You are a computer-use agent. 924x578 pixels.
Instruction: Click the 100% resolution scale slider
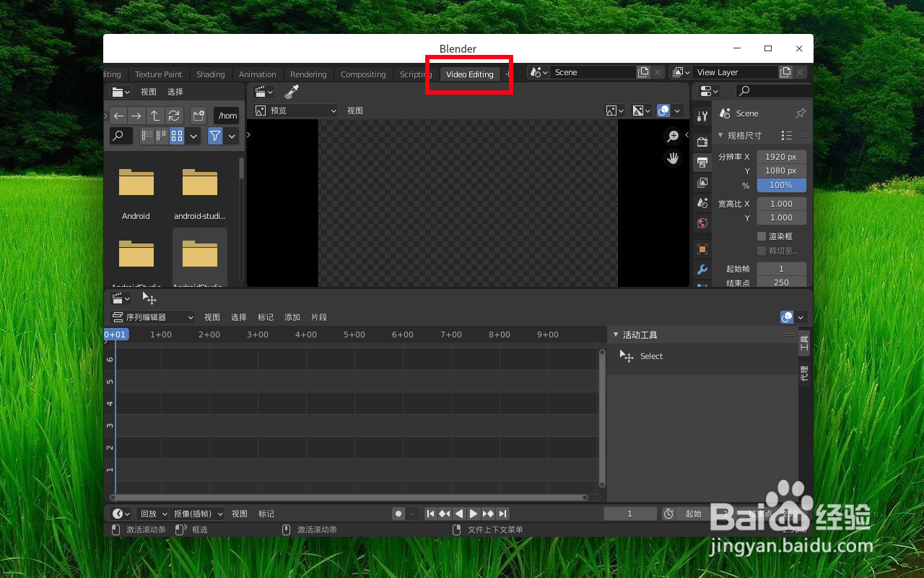[781, 185]
